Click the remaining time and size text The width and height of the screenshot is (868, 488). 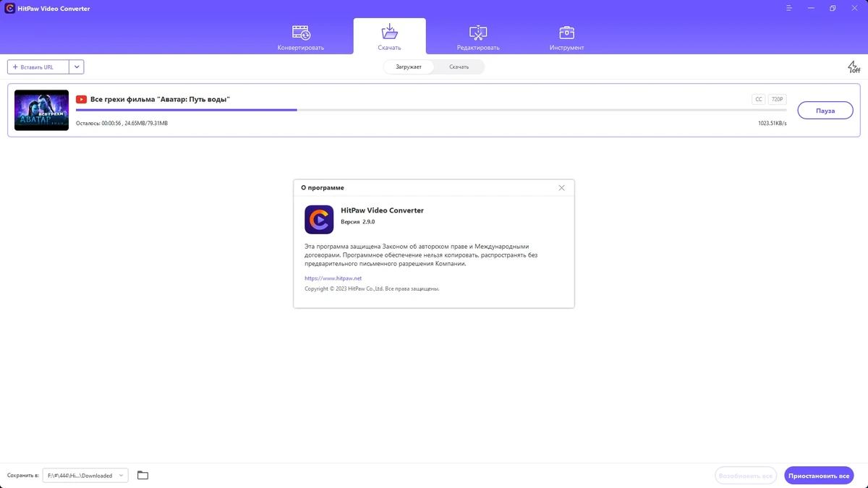(x=122, y=124)
